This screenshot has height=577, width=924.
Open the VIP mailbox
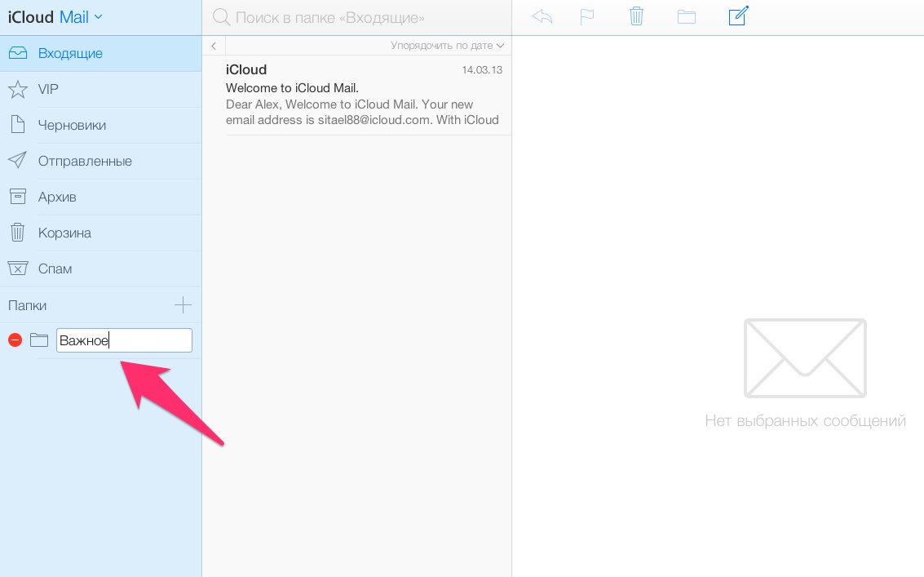101,89
